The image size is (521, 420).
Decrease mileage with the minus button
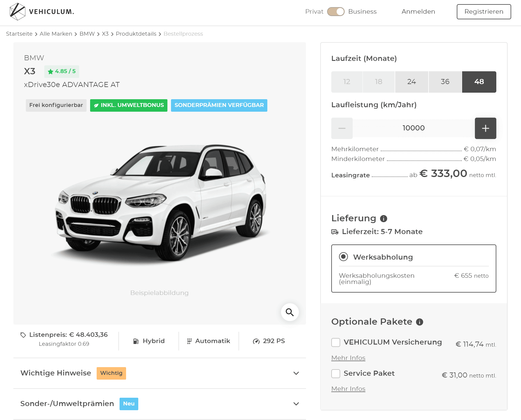[x=342, y=128]
